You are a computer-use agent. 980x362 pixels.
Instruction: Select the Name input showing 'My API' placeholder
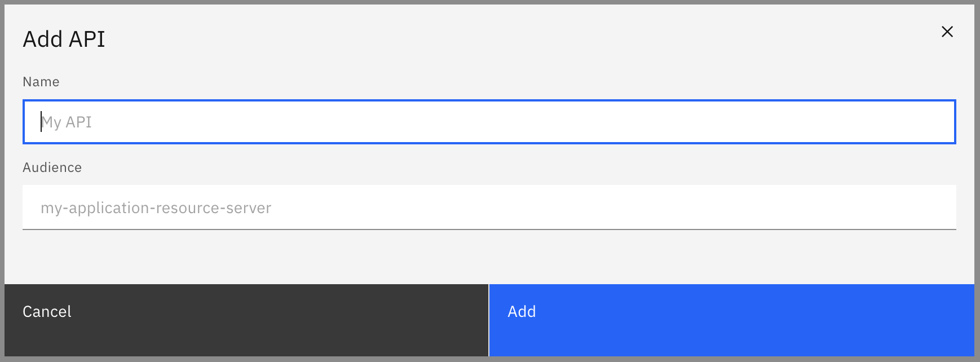click(488, 121)
